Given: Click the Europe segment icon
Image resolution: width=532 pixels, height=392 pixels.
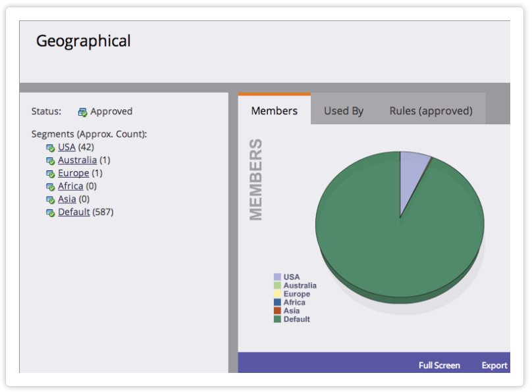Looking at the screenshot, I should coord(50,174).
